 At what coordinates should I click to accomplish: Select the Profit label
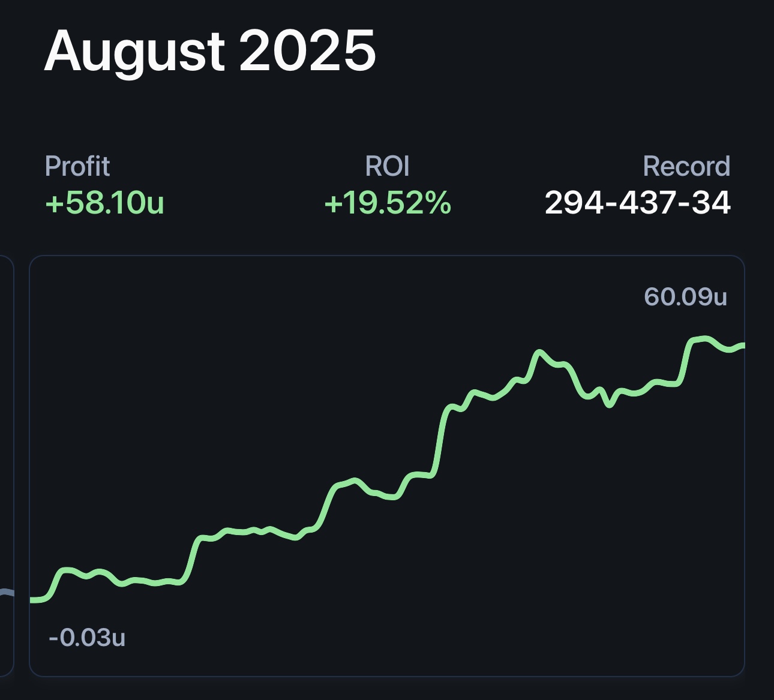(x=77, y=166)
